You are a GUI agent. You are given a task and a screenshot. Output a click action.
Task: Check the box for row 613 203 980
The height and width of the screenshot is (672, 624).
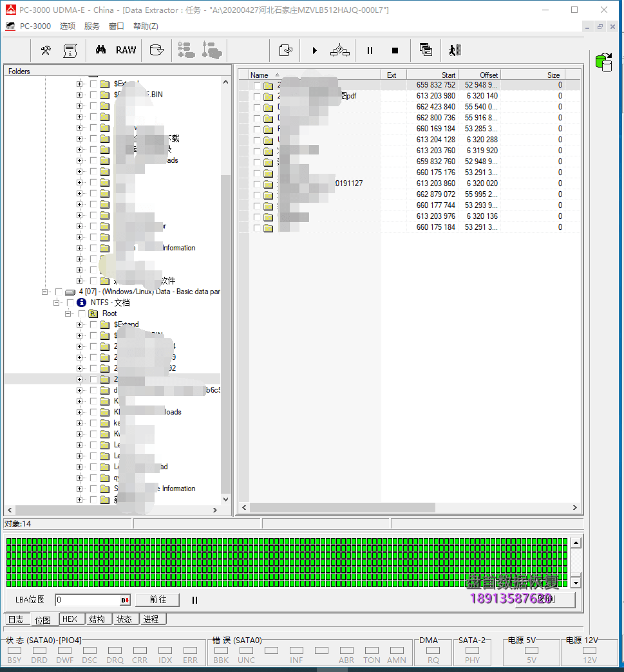257,96
